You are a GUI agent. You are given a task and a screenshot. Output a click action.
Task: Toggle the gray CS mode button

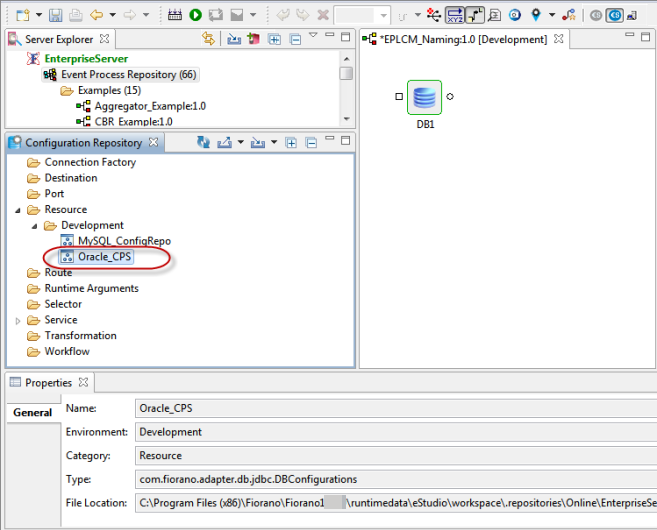(595, 16)
